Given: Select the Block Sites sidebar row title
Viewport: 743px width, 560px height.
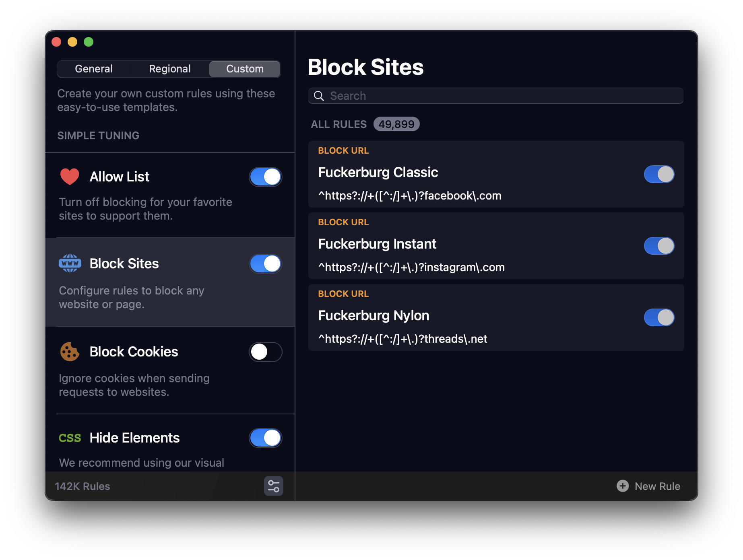Looking at the screenshot, I should 124,264.
